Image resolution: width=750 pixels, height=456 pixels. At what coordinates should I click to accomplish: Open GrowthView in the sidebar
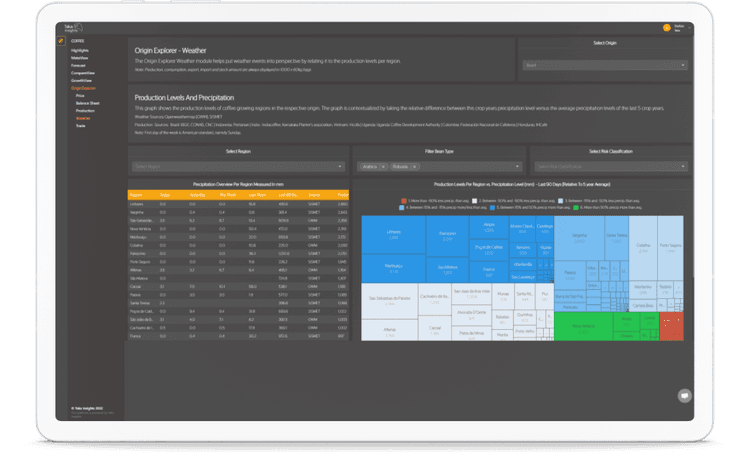[81, 80]
